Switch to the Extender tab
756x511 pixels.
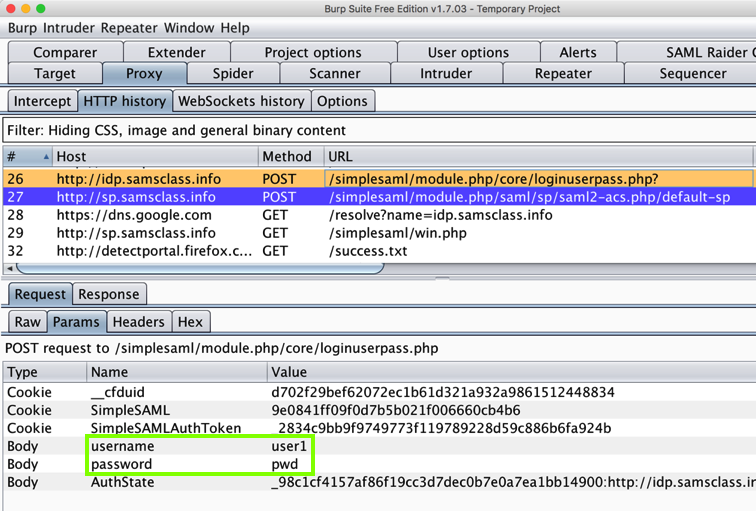tap(176, 52)
